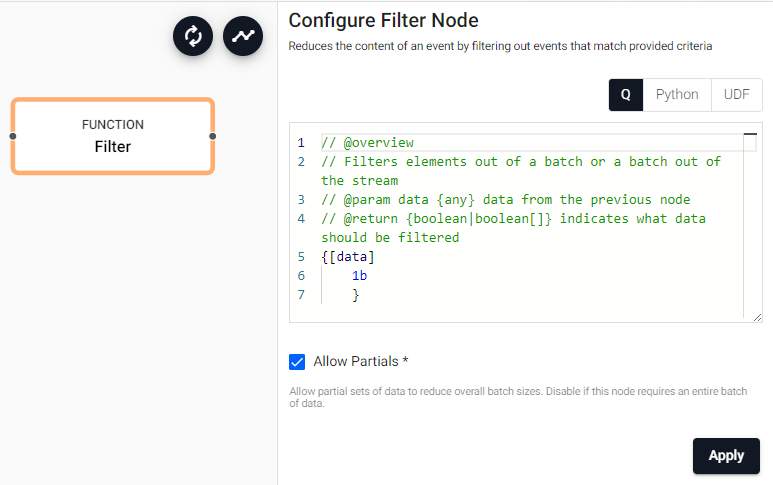Image resolution: width=773 pixels, height=485 pixels.
Task: Switch to the UDF tab
Action: 737,95
